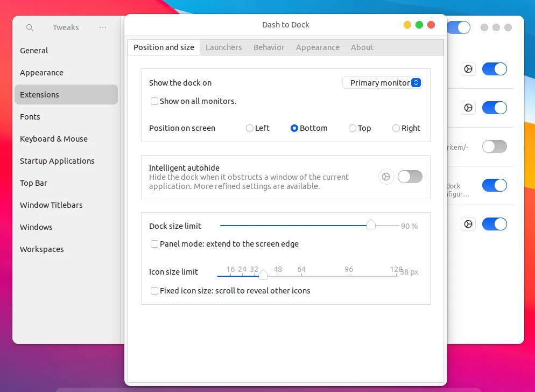The image size is (535, 392).
Task: Toggle the dock extension switch in Tweaks
Action: pyautogui.click(x=495, y=185)
